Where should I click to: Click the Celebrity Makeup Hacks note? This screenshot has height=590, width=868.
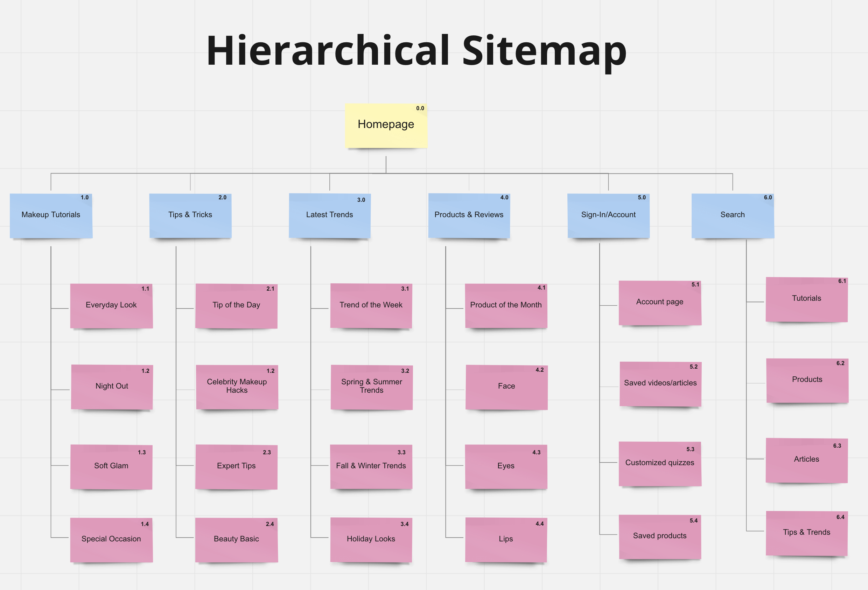[237, 387]
